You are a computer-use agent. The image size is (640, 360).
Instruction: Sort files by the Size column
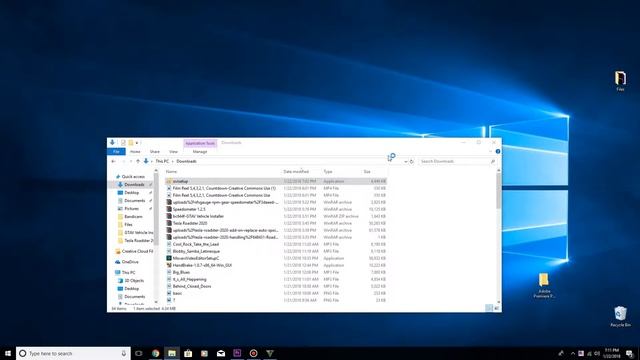[367, 172]
